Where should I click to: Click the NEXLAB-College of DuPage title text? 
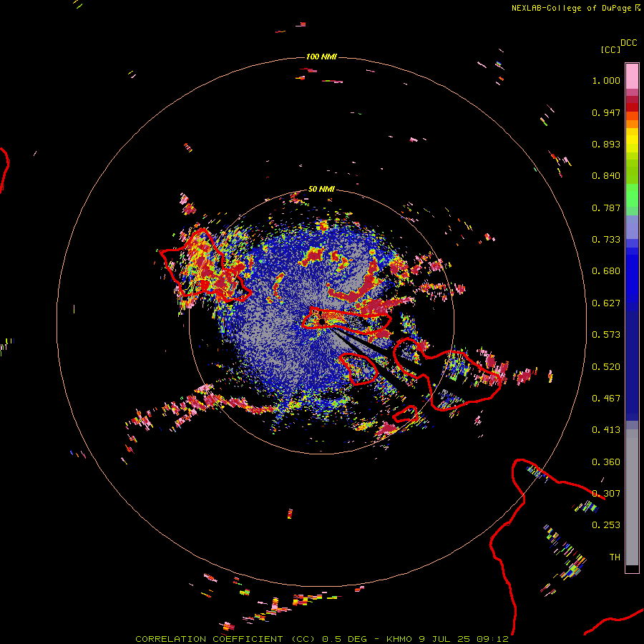[x=572, y=8]
